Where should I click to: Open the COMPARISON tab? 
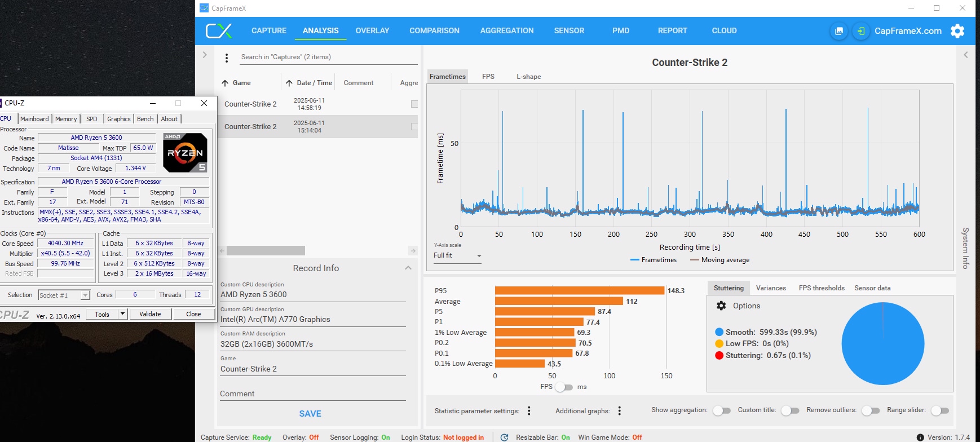[x=434, y=31]
